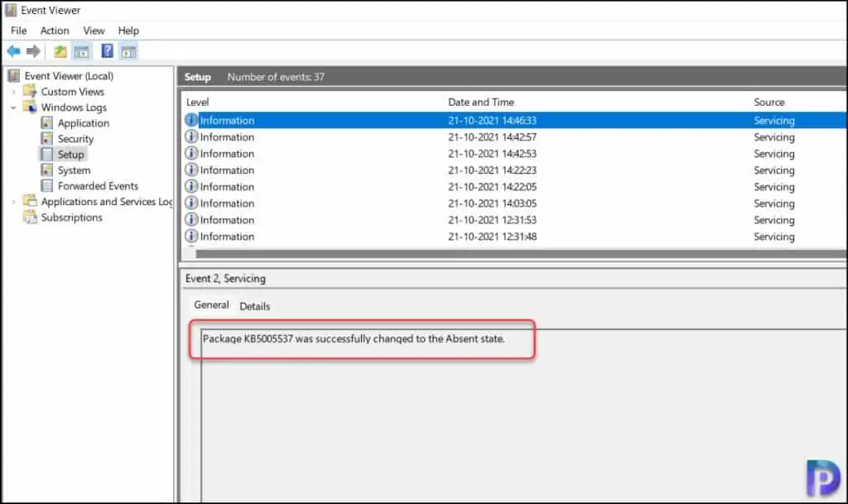Click Information level text of 14:03:05 event

227,204
